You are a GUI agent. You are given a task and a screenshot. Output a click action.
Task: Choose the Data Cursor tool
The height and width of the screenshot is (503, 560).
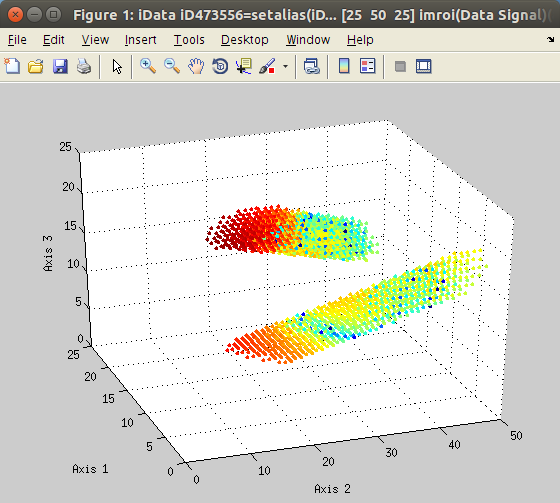pos(244,66)
